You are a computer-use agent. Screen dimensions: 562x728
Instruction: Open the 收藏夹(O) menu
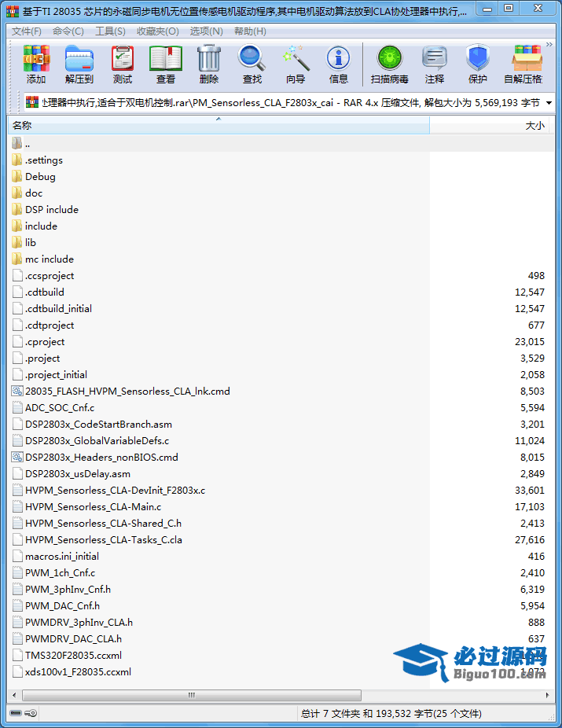click(158, 31)
